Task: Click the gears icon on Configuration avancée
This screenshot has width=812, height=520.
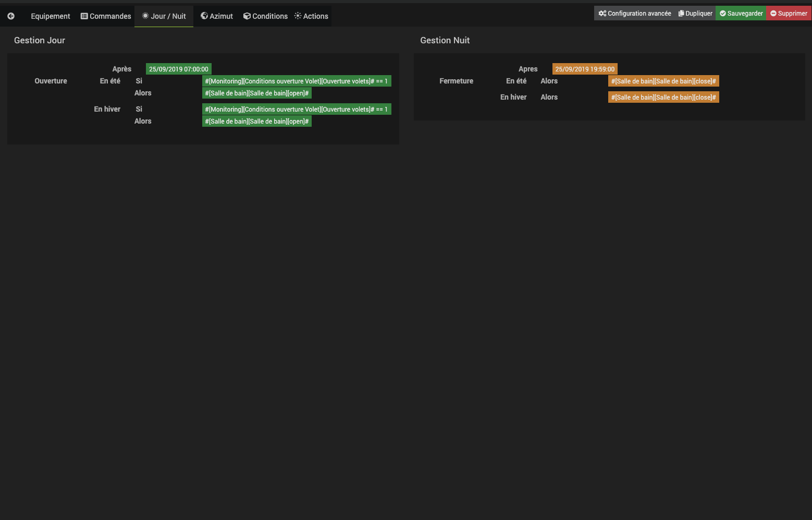Action: tap(602, 14)
